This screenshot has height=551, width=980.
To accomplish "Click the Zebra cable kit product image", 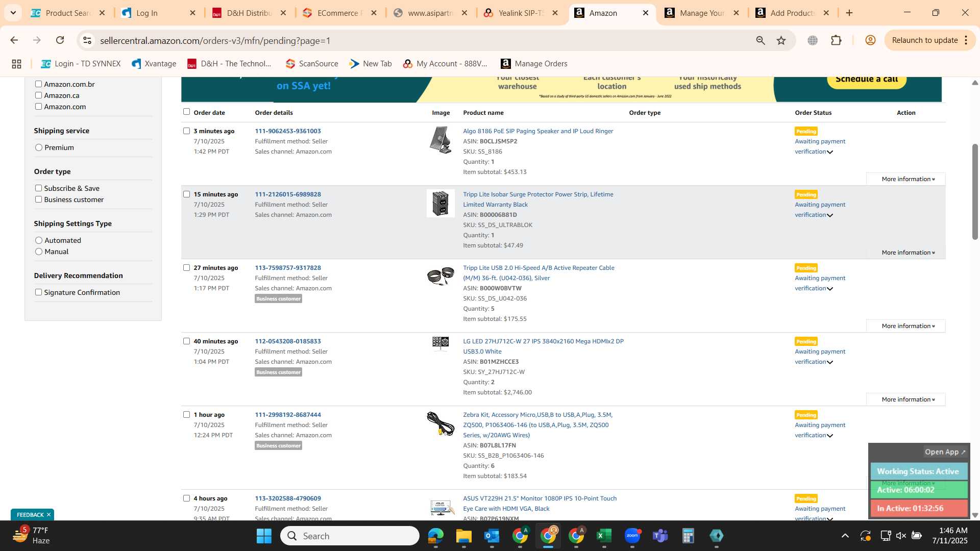I will pyautogui.click(x=440, y=423).
